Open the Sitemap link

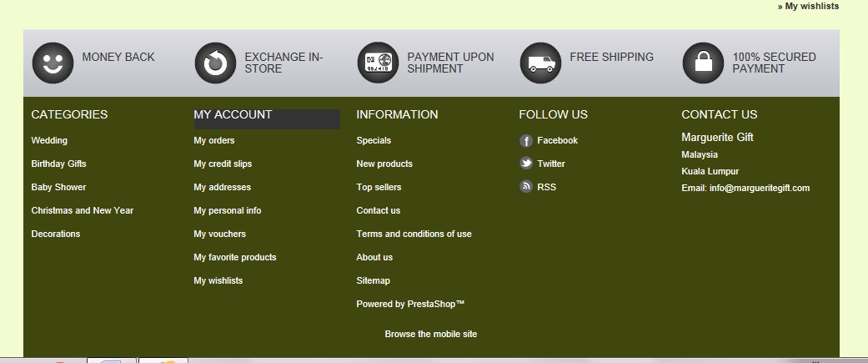pyautogui.click(x=373, y=280)
